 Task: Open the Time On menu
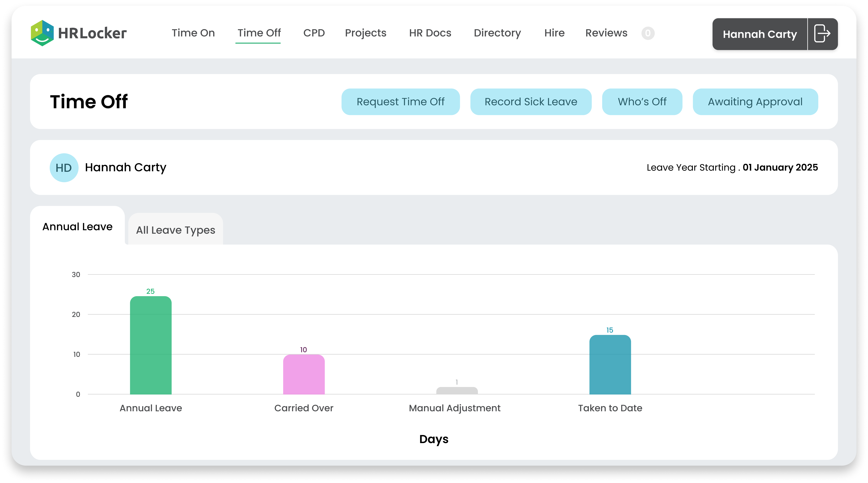tap(193, 33)
